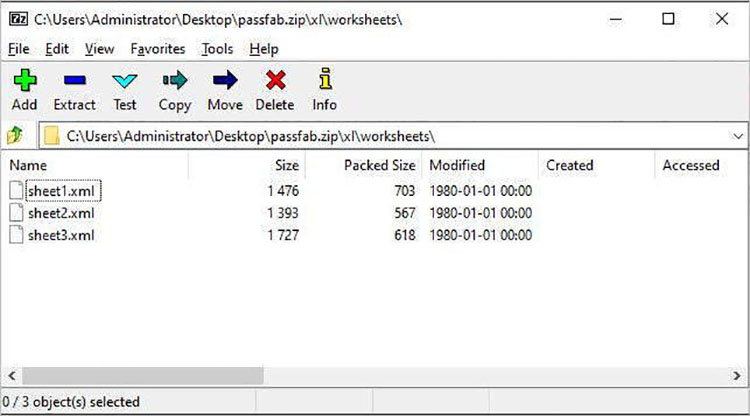750x416 pixels.
Task: Expand the address bar path dropdown
Action: (x=738, y=136)
